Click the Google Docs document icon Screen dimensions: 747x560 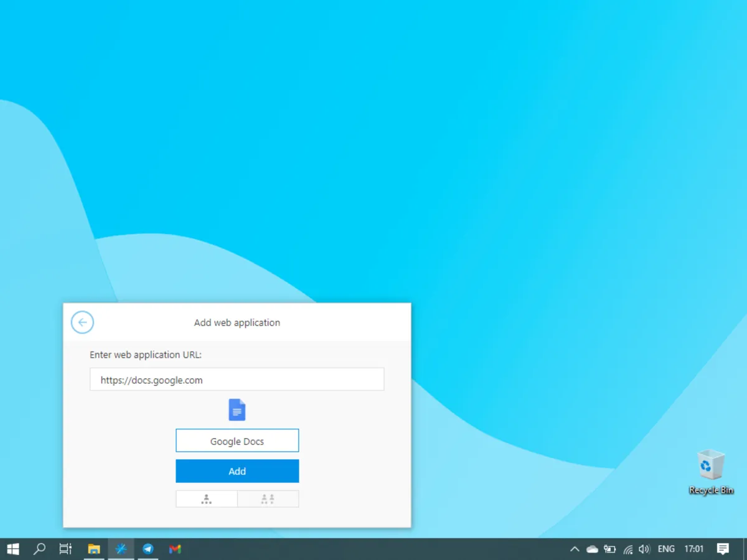coord(237,410)
